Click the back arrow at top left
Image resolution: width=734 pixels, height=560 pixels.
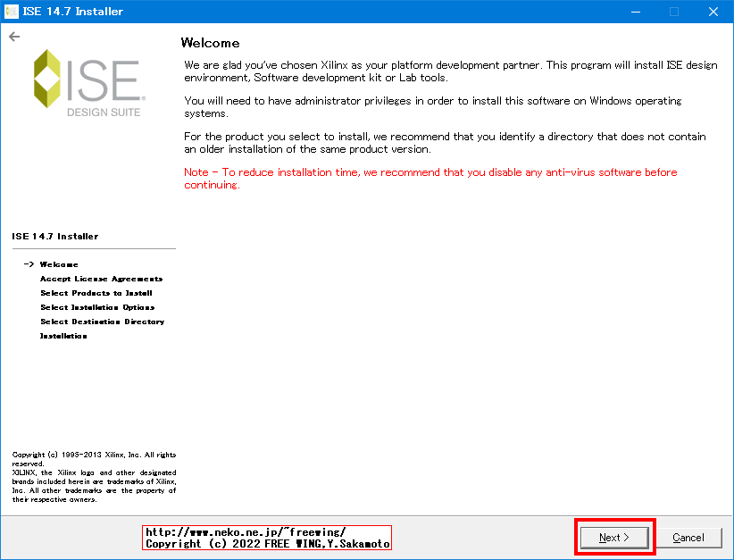15,37
